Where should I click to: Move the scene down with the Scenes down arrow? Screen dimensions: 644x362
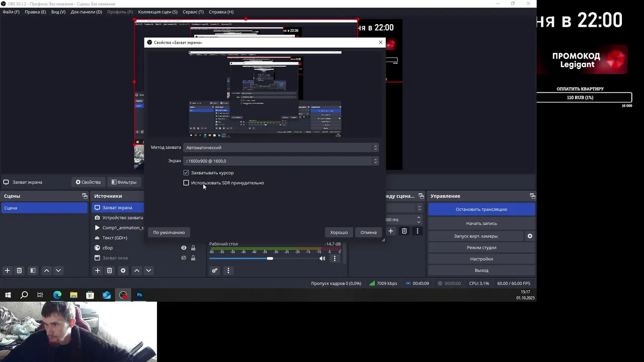[58, 270]
